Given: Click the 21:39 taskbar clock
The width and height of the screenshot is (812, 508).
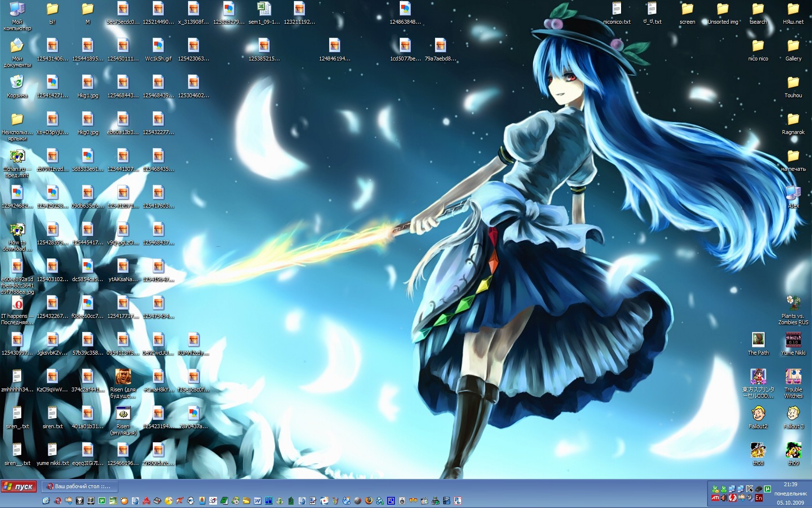Looking at the screenshot, I should click(x=790, y=484).
